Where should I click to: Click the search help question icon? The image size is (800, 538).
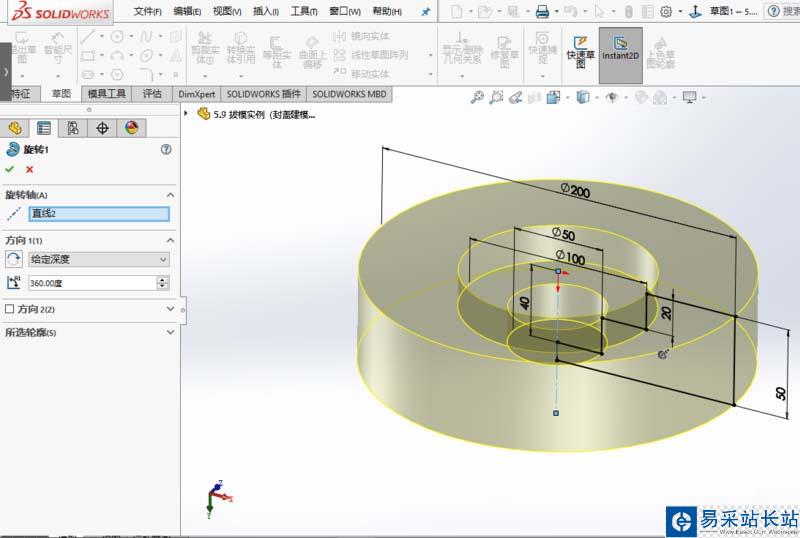coord(774,11)
